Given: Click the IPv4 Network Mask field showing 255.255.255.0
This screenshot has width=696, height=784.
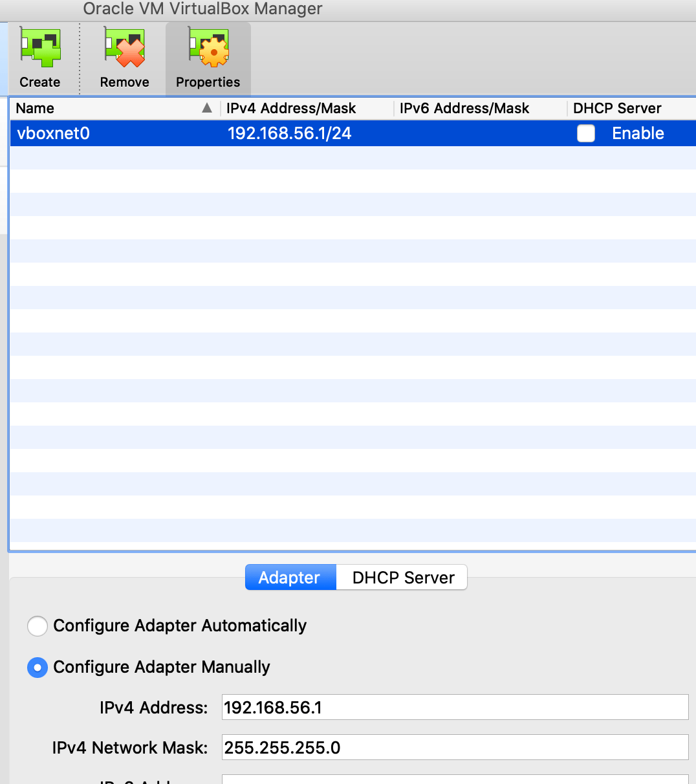Looking at the screenshot, I should click(453, 747).
